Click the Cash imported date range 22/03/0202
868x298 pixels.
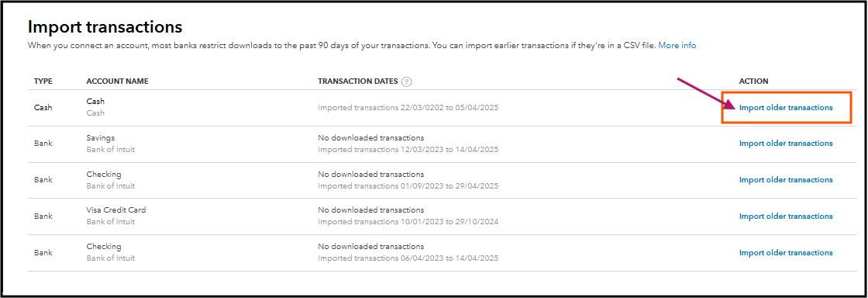[x=408, y=107]
